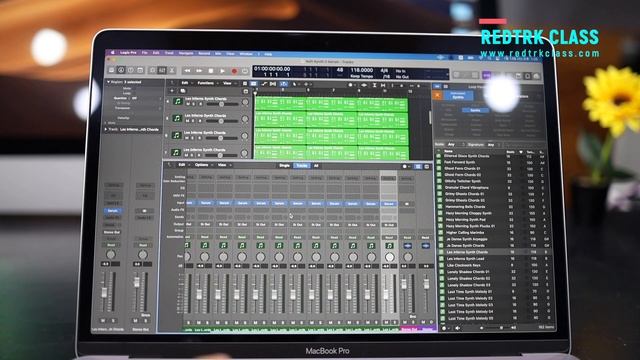The image size is (640, 360).
Task: Open the Functions menu in the Tracks area
Action: [206, 83]
